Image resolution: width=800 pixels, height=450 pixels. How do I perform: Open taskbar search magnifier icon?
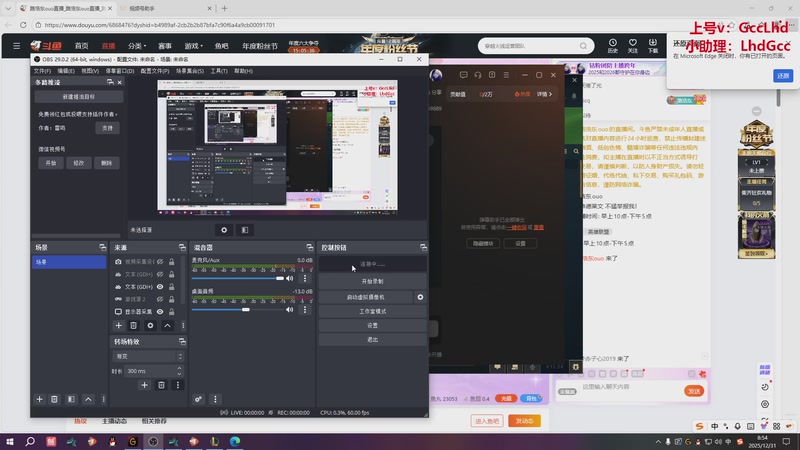point(30,441)
